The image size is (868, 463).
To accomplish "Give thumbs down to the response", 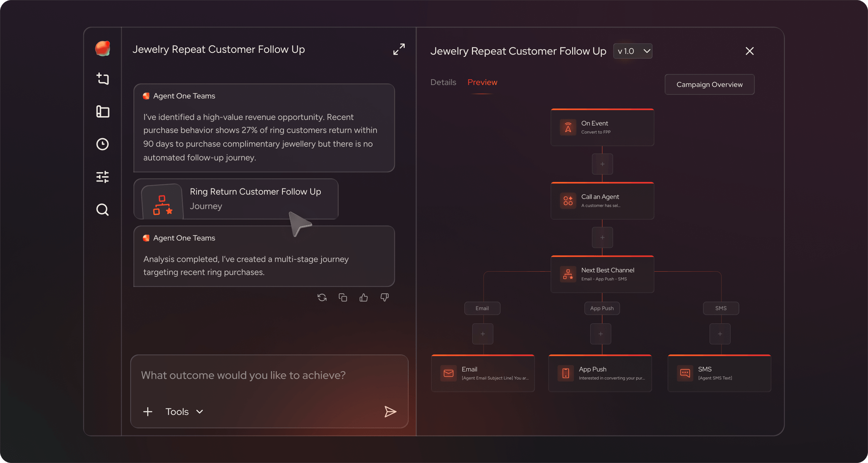I will tap(384, 297).
